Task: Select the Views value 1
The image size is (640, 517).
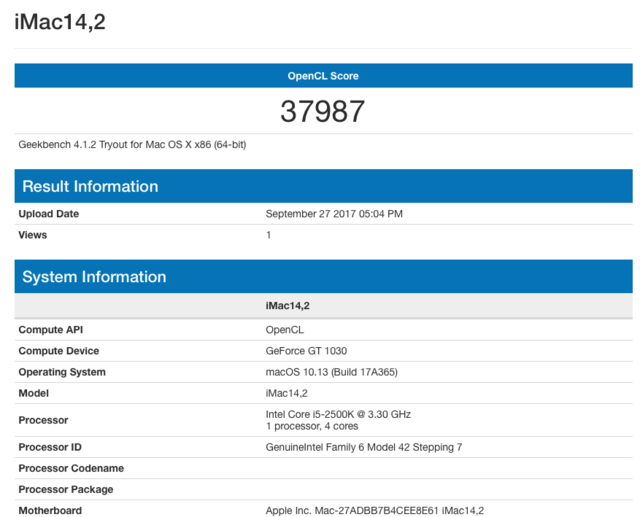Action: coord(269,235)
